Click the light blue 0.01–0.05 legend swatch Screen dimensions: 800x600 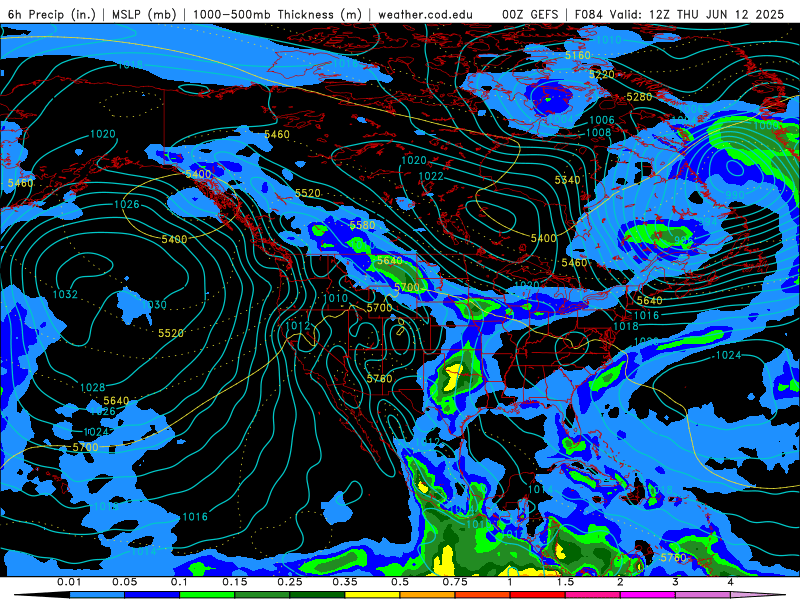click(96, 595)
